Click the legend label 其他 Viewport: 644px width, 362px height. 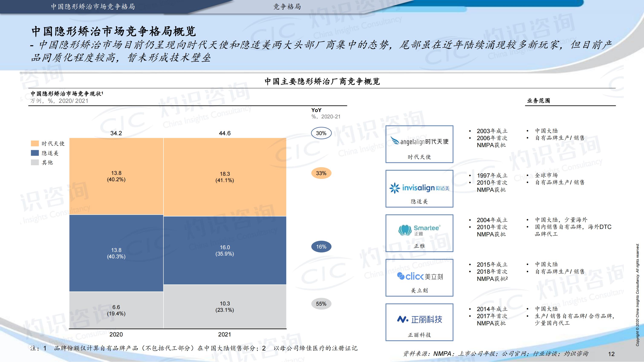coord(47,162)
